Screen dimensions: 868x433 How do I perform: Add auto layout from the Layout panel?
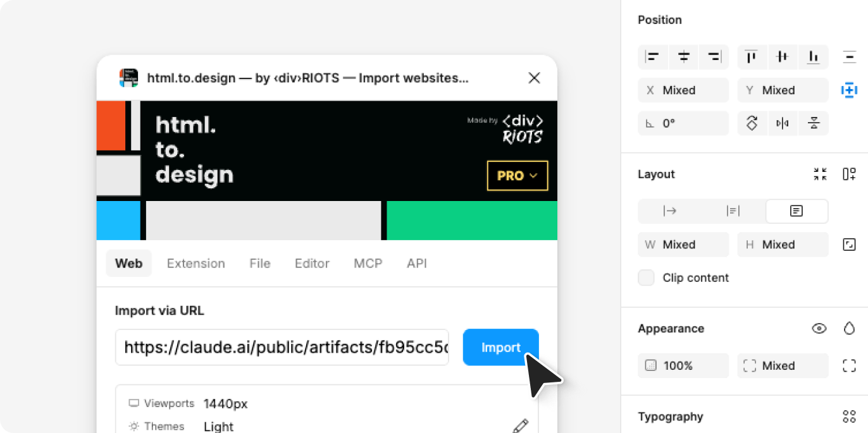[x=849, y=174]
